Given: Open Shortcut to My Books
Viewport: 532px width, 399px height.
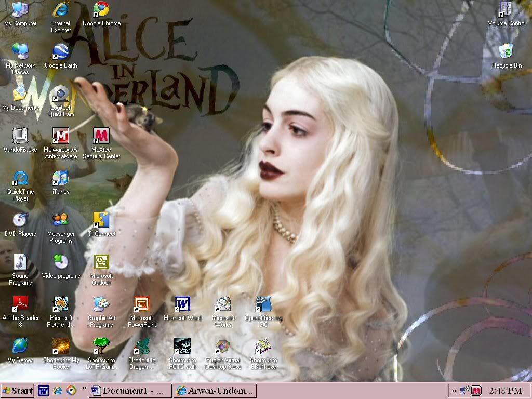Looking at the screenshot, I should point(61,354).
